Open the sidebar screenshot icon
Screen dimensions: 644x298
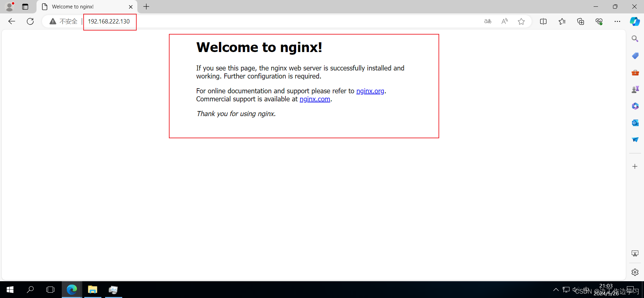coord(635,253)
